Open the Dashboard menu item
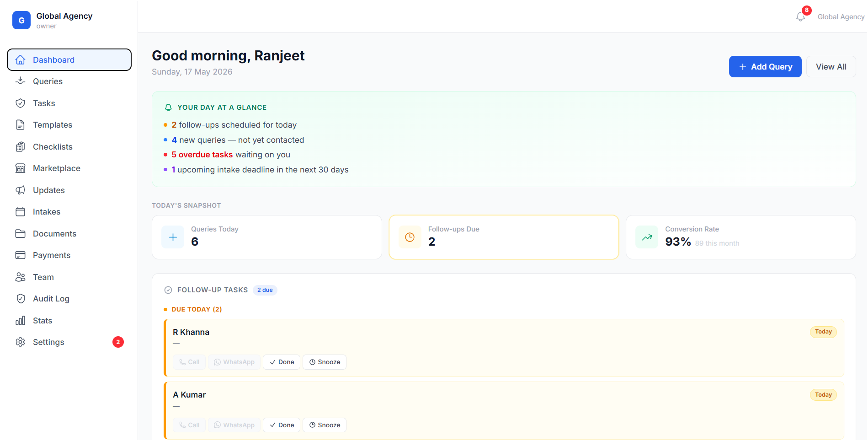This screenshot has width=868, height=441. click(x=69, y=60)
